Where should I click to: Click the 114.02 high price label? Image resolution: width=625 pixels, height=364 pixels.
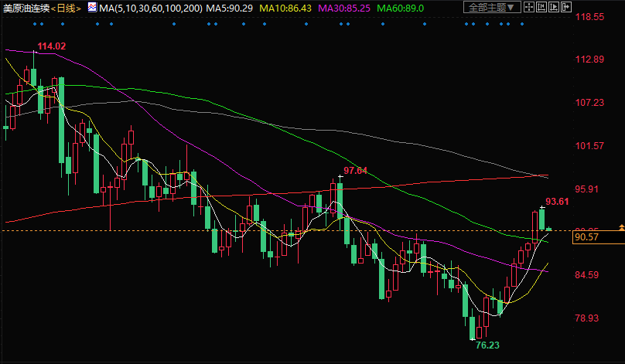point(51,46)
